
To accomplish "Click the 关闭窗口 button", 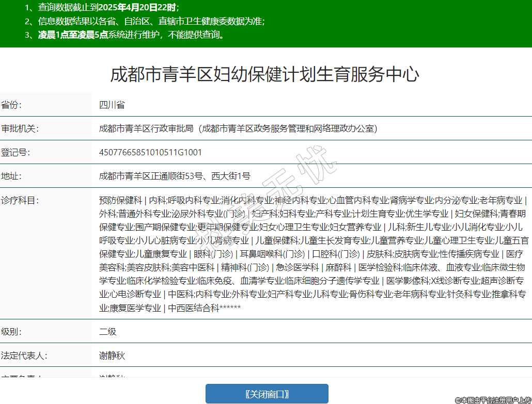I will 267,394.
